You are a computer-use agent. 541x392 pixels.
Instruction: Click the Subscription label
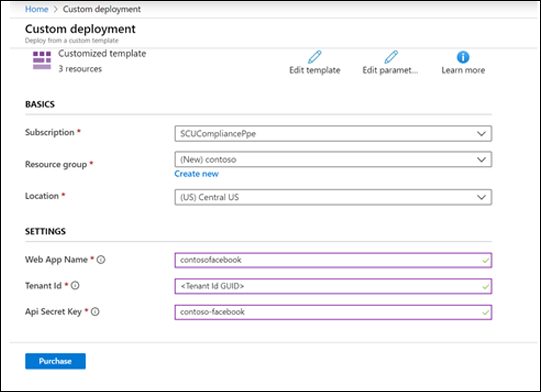tap(50, 132)
